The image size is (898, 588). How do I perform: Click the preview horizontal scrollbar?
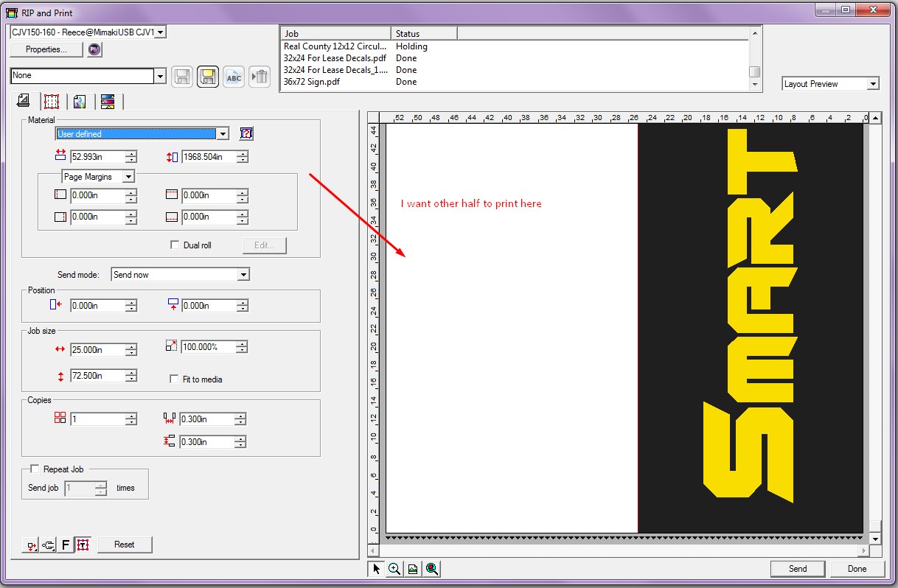click(619, 550)
